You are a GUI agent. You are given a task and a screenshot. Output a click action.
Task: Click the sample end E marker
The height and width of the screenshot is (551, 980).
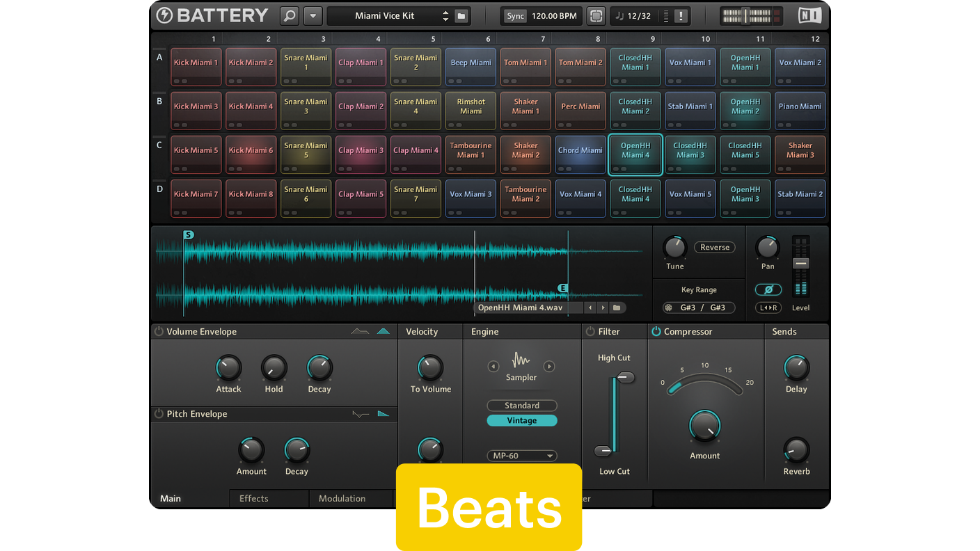click(x=562, y=288)
